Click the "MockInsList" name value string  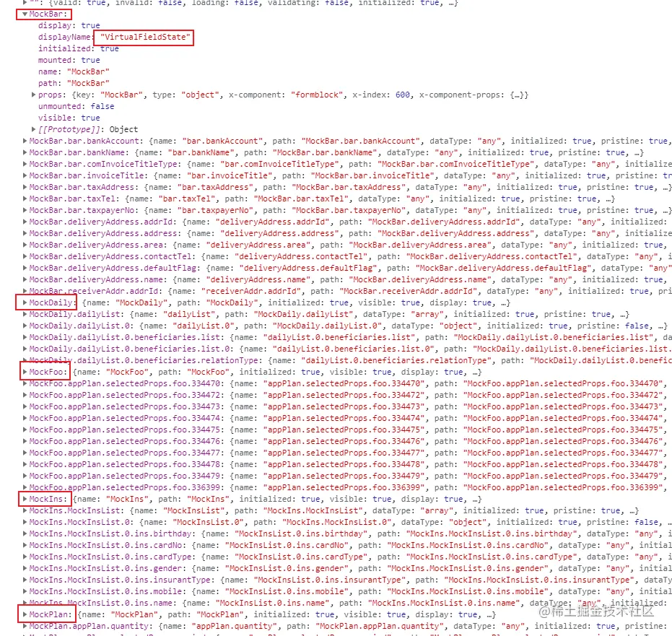193,510
